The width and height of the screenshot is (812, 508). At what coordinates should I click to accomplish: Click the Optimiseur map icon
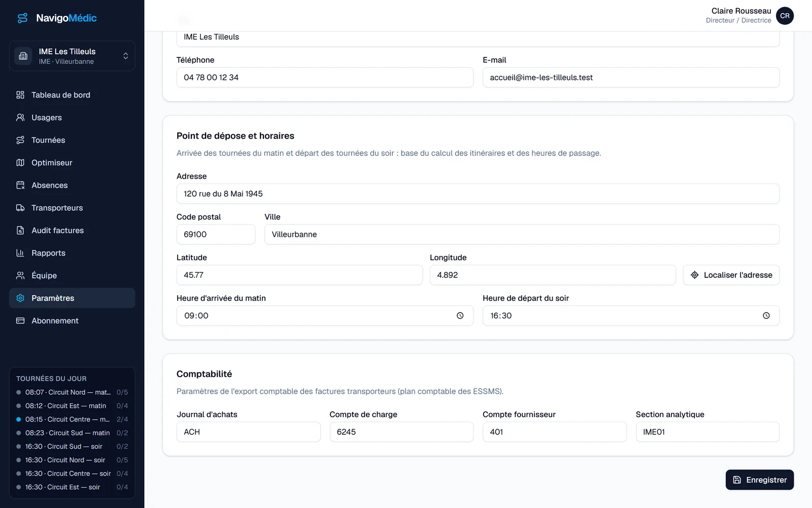coord(20,163)
